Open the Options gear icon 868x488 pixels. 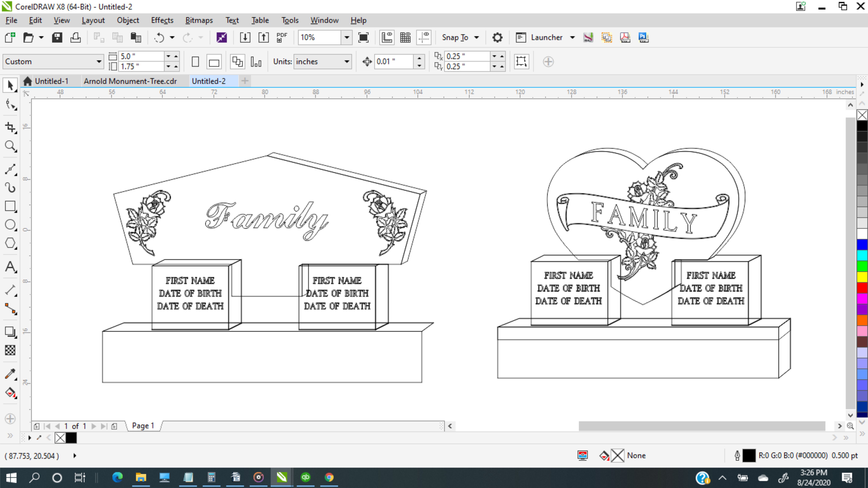497,37
